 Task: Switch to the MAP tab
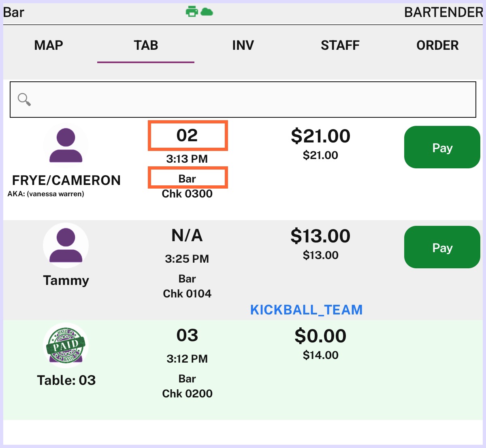click(x=49, y=45)
